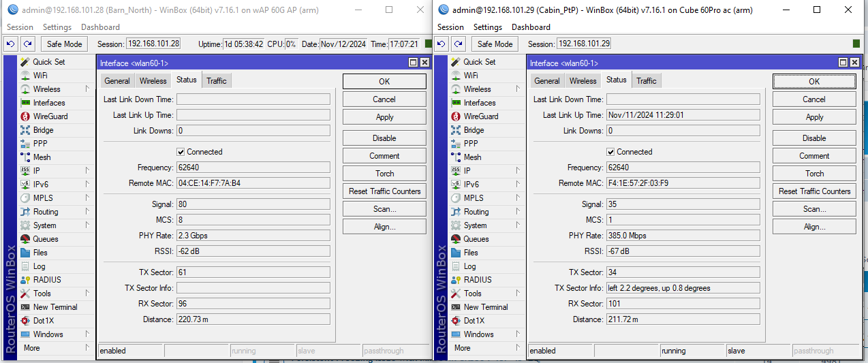The image size is (868, 363).
Task: Click TX Sector Info field in Cabin_PtP
Action: pyautogui.click(x=683, y=288)
